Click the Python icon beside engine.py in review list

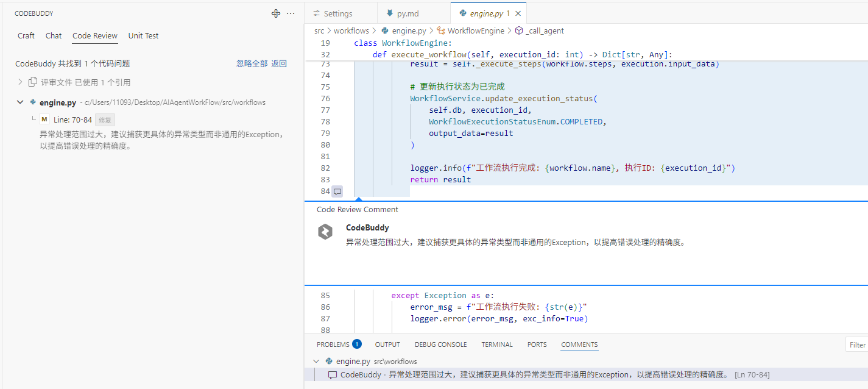(33, 102)
